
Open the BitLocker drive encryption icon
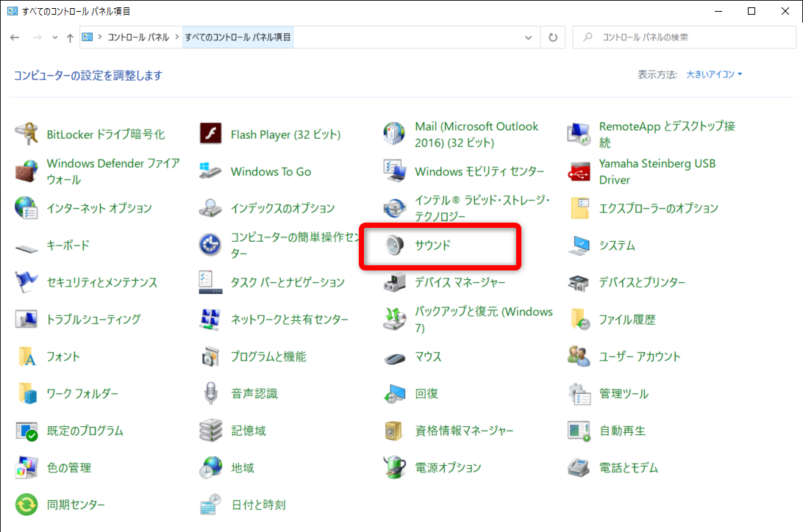[26, 134]
